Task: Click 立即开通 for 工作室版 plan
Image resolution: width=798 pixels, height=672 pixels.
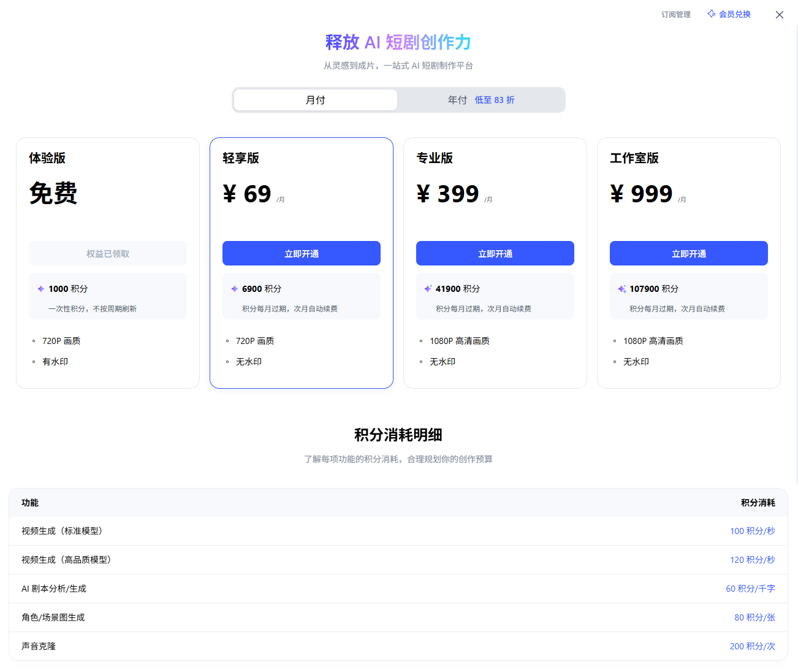Action: 689,253
